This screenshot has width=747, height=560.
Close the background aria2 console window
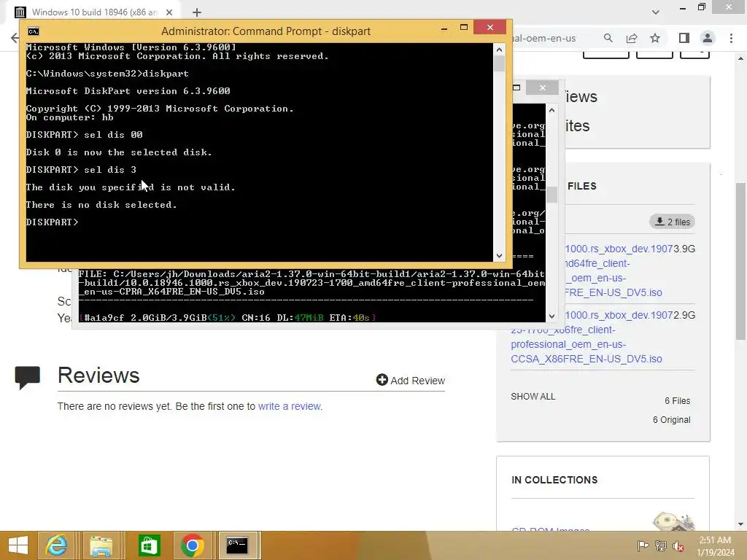543,87
